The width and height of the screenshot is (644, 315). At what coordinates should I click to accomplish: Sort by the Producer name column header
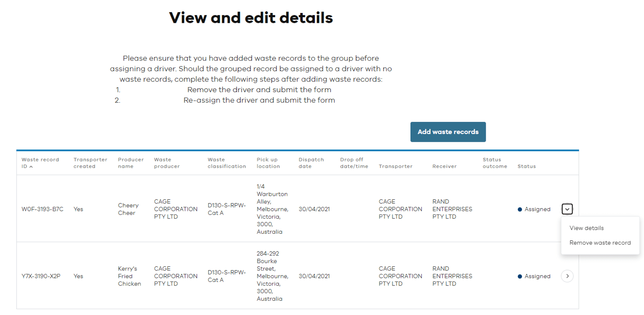pyautogui.click(x=131, y=163)
